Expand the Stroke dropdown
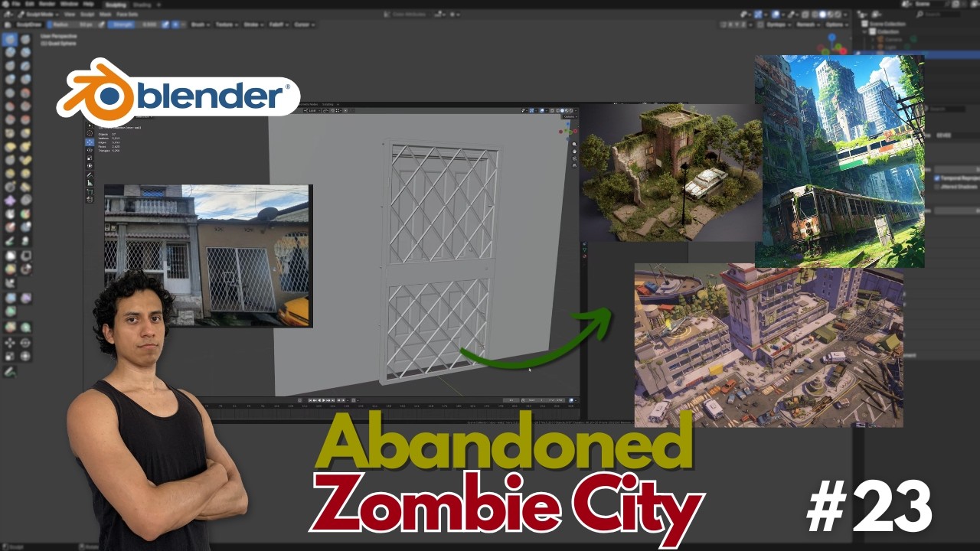The height and width of the screenshot is (551, 980). coord(254,24)
